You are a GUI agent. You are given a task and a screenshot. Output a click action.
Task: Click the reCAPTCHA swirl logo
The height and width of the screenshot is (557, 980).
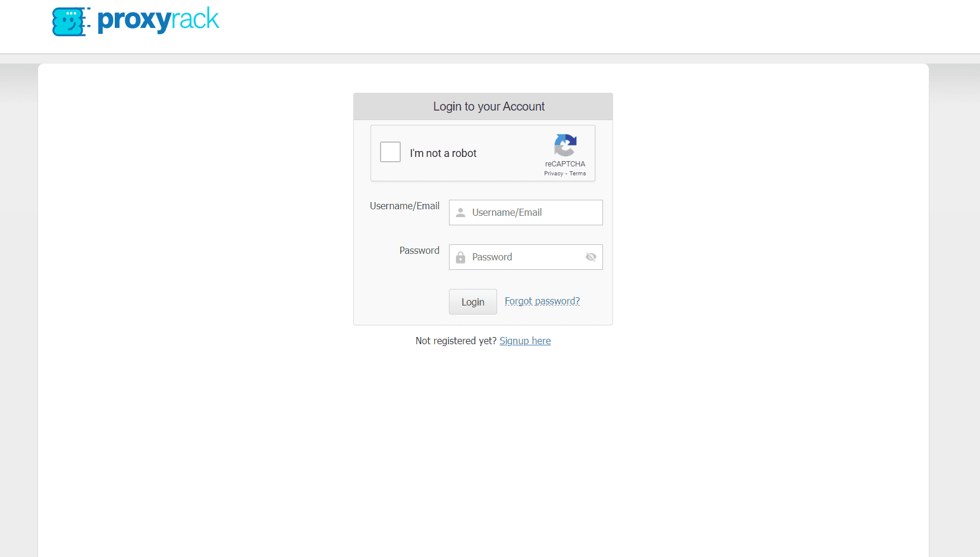point(565,145)
